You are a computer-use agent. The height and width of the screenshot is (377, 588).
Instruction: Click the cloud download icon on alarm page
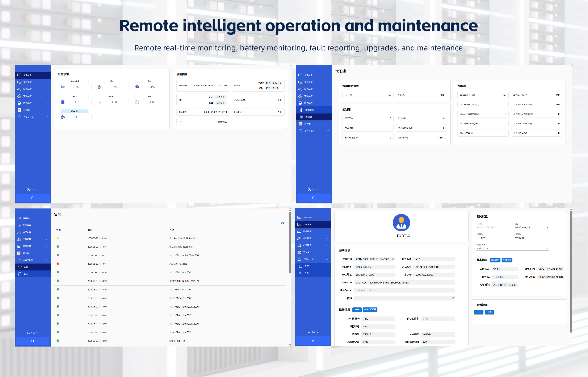click(282, 223)
